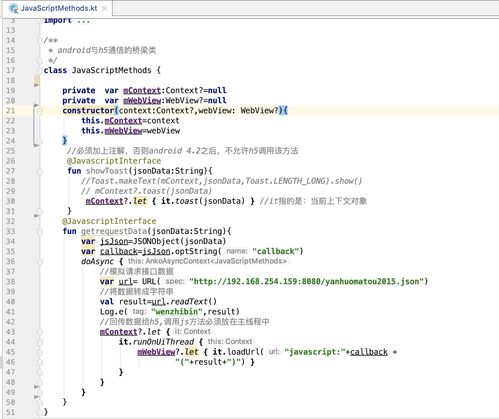The image size is (499, 419).
Task: Click the yanhuomatou2015.json URL string
Action: pyautogui.click(x=308, y=282)
